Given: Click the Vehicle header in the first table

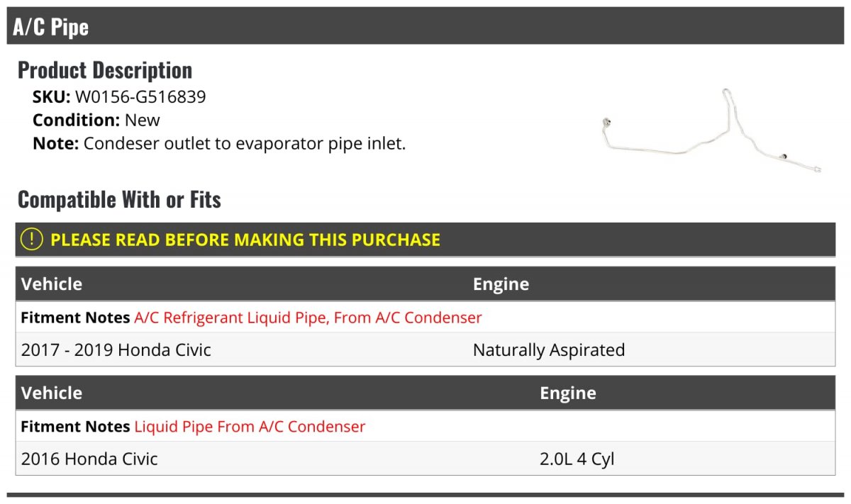Looking at the screenshot, I should point(52,284).
